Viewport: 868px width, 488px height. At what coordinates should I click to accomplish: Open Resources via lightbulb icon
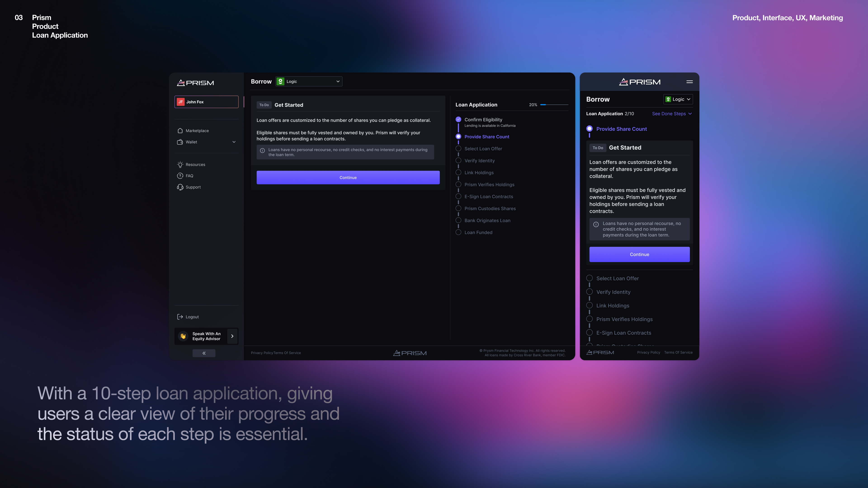[180, 165]
